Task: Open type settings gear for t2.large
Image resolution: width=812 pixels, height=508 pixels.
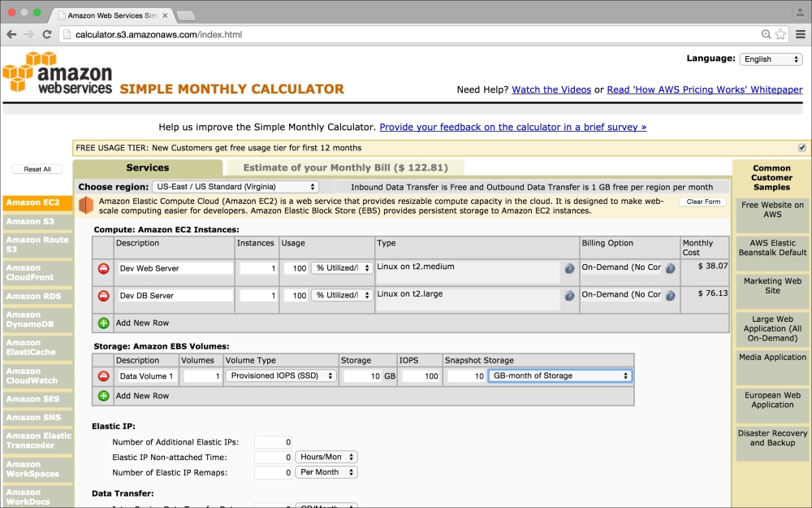Action: 569,296
